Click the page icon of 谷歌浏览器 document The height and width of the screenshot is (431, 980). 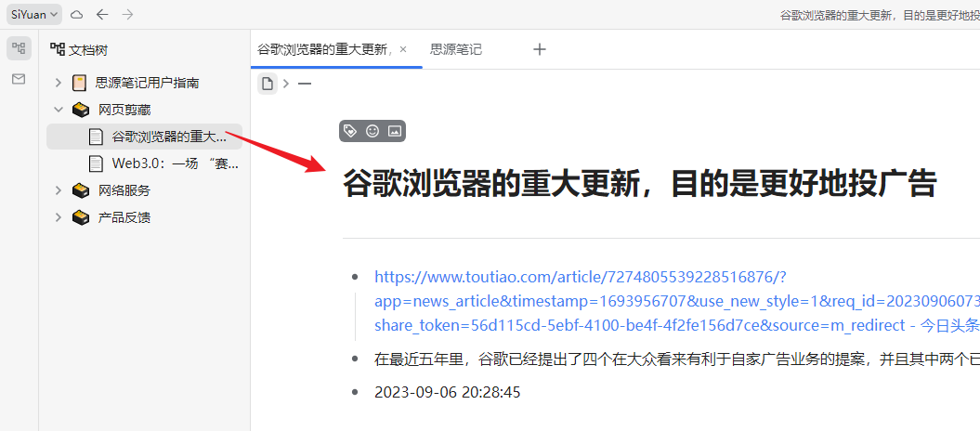pyautogui.click(x=96, y=137)
